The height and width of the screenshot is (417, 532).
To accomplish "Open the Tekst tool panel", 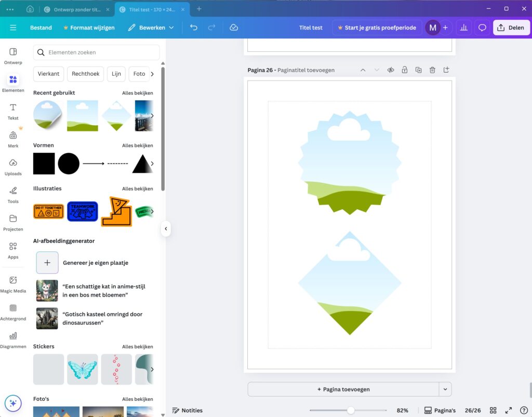I will tap(13, 111).
